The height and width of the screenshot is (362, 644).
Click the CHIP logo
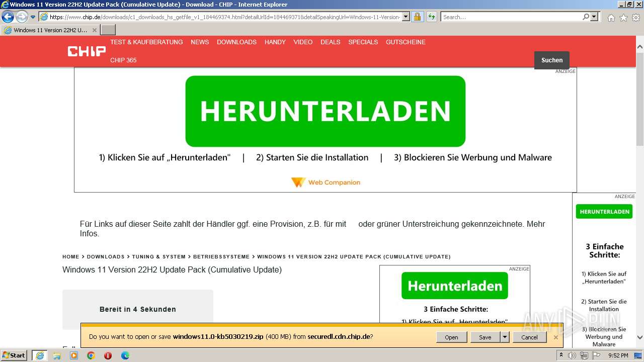click(x=87, y=51)
